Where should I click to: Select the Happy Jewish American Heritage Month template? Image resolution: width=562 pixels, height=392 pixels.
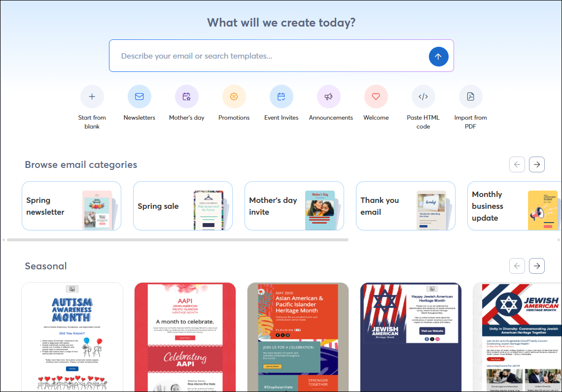(411, 337)
